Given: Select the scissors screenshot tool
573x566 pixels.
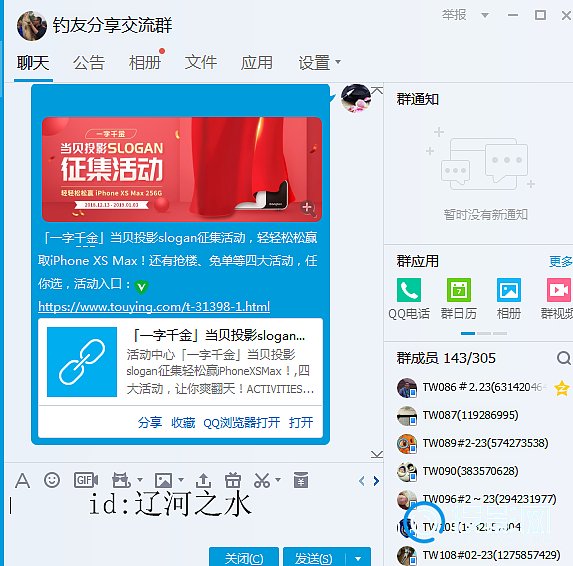Looking at the screenshot, I should click(x=262, y=480).
